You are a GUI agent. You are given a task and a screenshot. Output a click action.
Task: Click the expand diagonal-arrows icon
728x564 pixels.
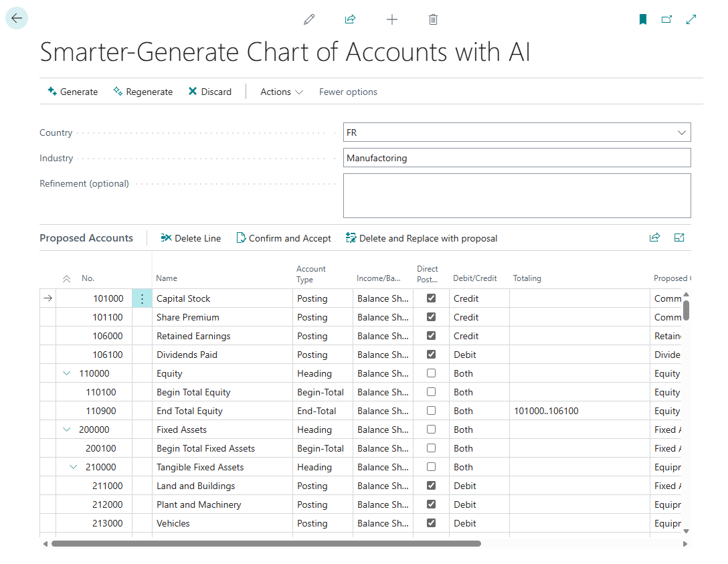[691, 19]
